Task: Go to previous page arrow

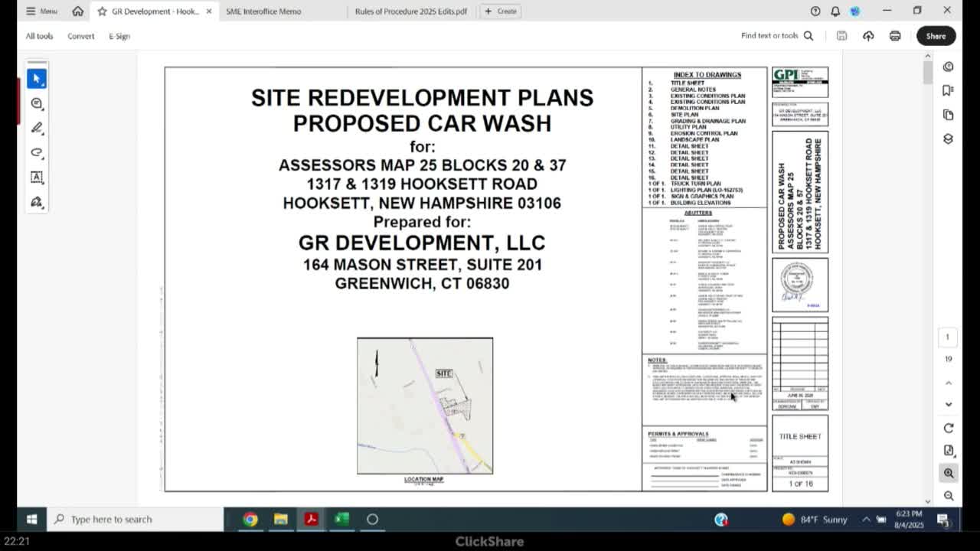Action: tap(949, 383)
